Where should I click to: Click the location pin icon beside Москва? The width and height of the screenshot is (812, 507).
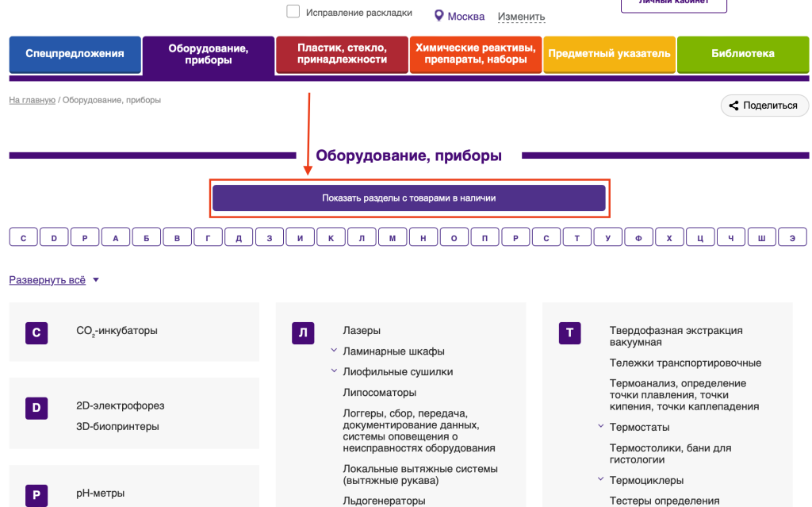pyautogui.click(x=439, y=16)
